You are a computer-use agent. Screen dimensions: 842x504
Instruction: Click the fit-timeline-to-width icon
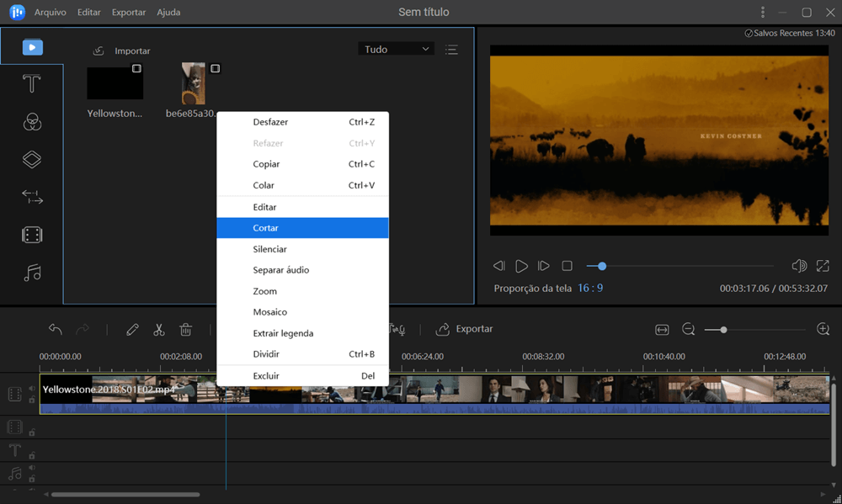click(x=662, y=330)
